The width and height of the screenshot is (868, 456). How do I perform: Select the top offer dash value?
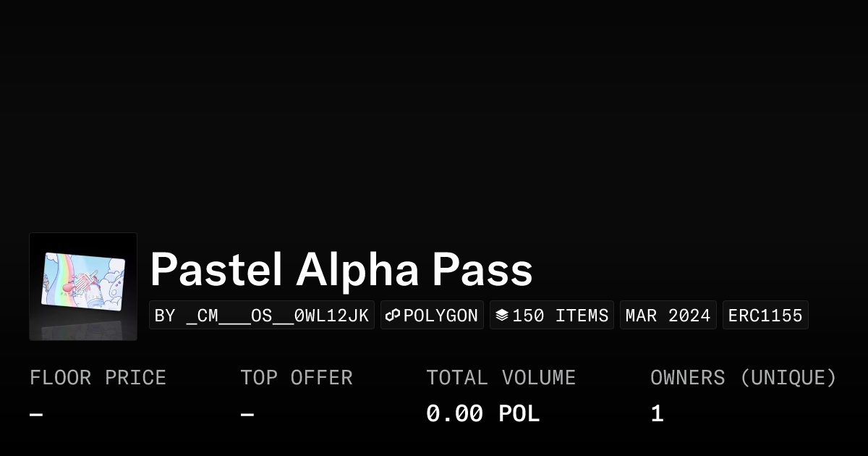(247, 415)
